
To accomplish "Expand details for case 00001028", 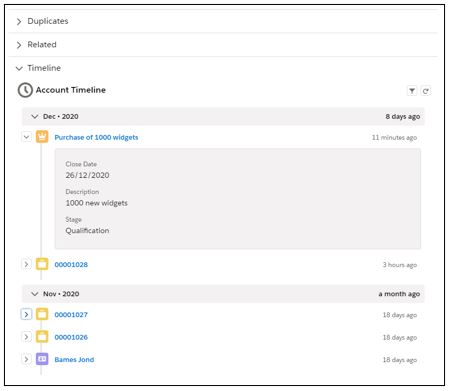I will pos(26,264).
